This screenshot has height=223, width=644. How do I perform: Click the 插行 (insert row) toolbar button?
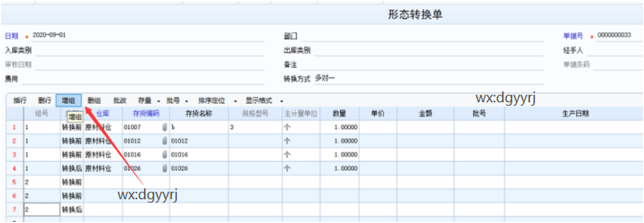(x=19, y=101)
